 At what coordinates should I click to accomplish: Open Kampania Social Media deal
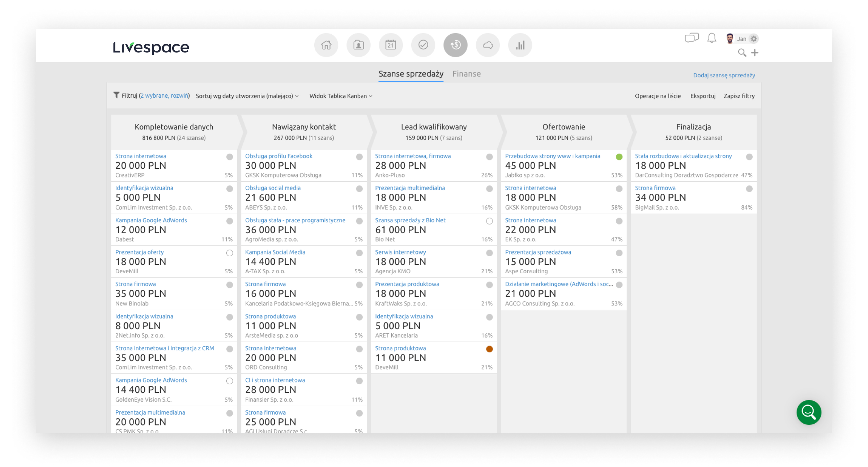(275, 252)
